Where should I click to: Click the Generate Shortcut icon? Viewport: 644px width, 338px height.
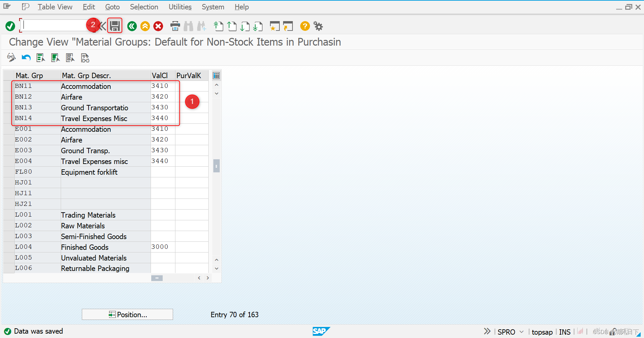[288, 26]
